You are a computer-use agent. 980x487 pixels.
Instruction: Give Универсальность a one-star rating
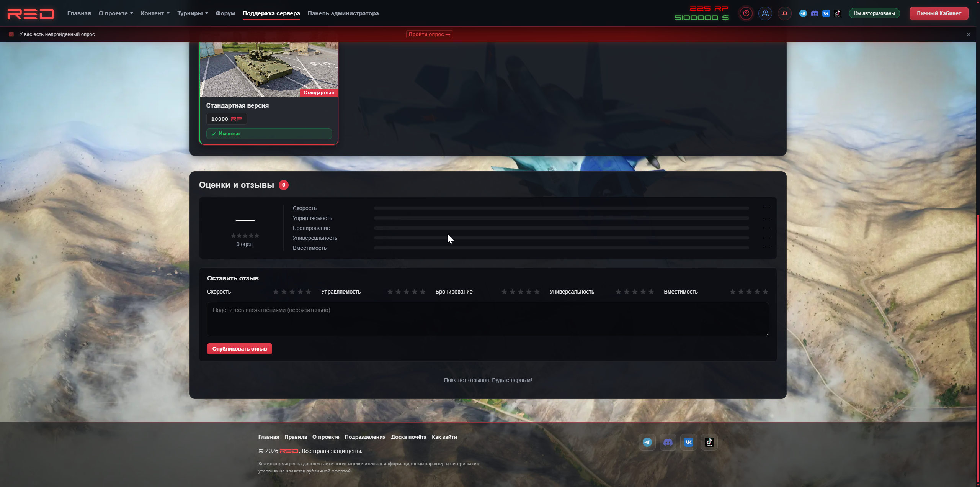point(619,292)
